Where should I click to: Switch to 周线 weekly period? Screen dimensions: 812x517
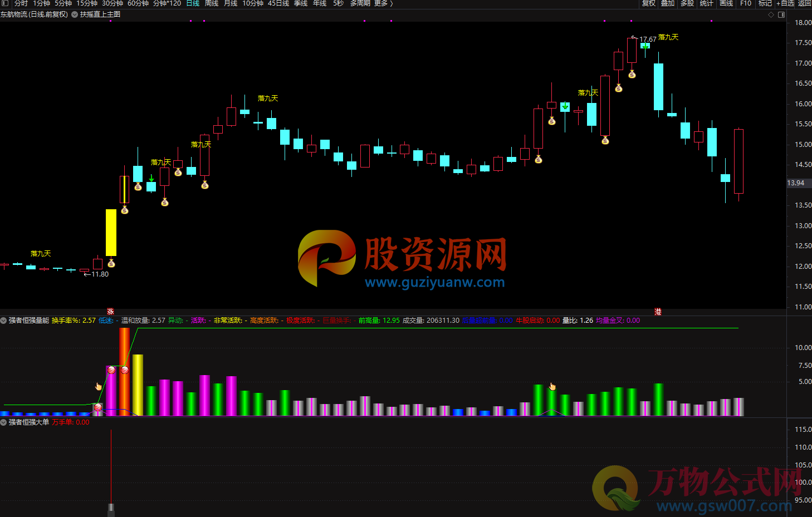pyautogui.click(x=212, y=3)
